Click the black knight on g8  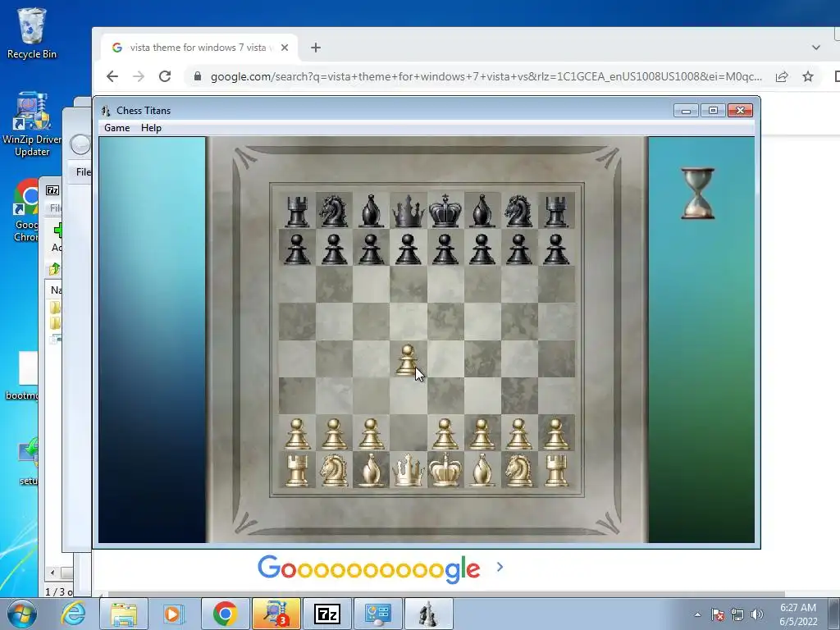coord(518,211)
